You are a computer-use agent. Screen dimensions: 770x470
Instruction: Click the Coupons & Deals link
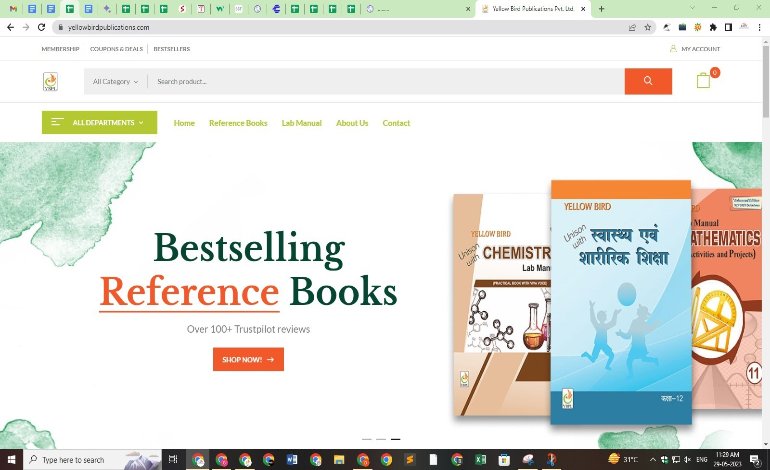116,49
